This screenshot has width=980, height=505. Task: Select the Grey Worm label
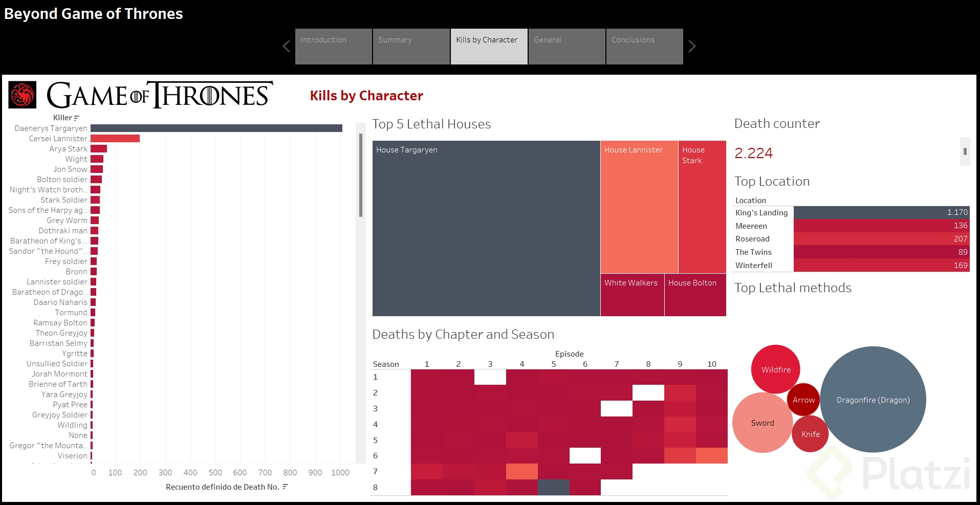click(67, 221)
